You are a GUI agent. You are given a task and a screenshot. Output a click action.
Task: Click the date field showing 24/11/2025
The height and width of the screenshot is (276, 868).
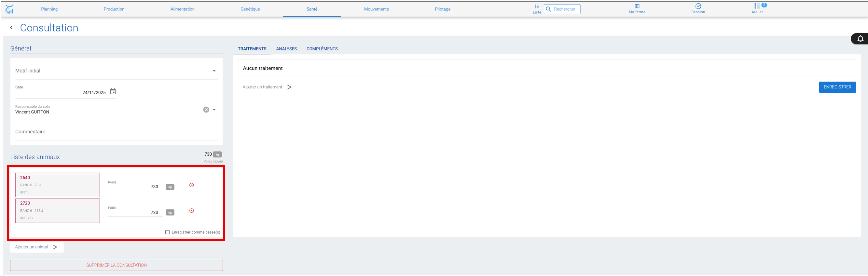click(66, 93)
